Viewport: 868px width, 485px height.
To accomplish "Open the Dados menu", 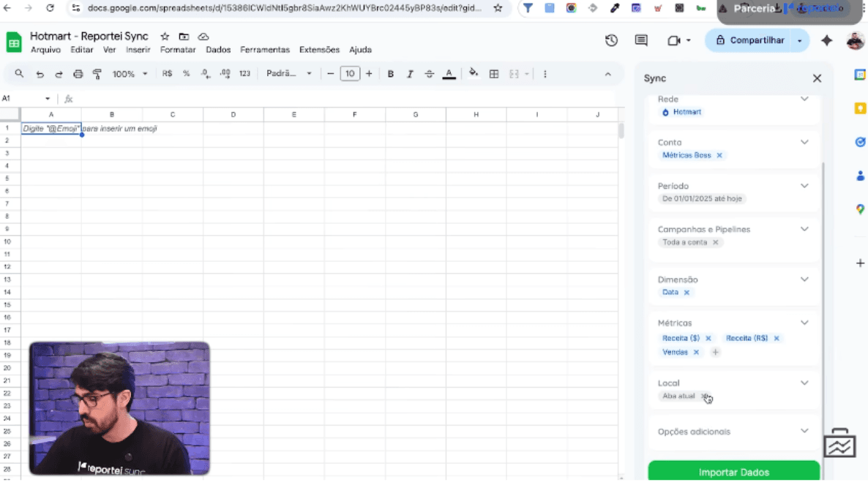I will point(218,50).
